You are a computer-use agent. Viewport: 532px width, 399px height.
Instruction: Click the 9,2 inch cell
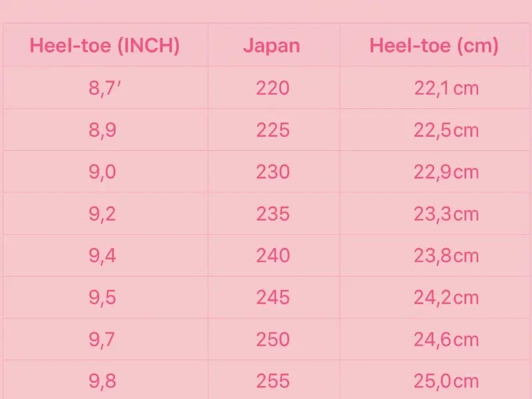pos(102,214)
